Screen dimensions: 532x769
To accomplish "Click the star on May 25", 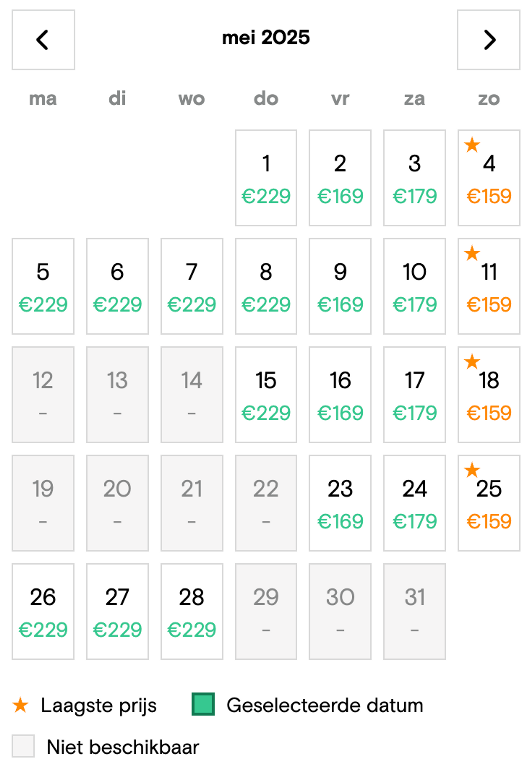I will click(x=472, y=470).
